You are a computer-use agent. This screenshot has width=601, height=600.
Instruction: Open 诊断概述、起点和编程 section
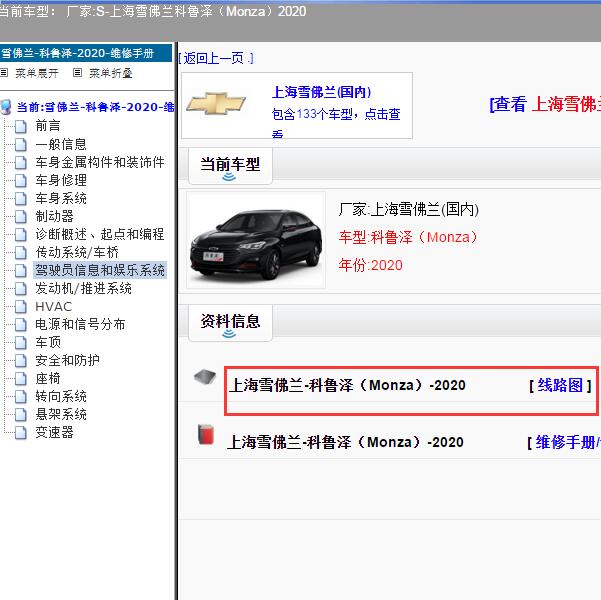pyautogui.click(x=100, y=234)
